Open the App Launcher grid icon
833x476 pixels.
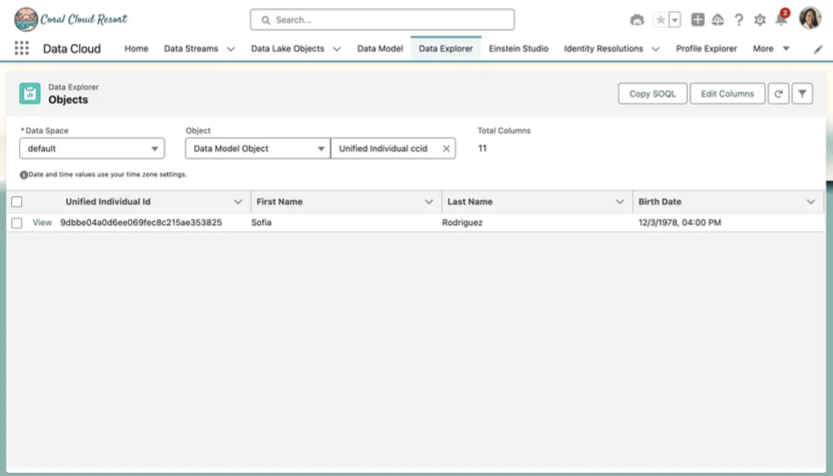tap(21, 48)
